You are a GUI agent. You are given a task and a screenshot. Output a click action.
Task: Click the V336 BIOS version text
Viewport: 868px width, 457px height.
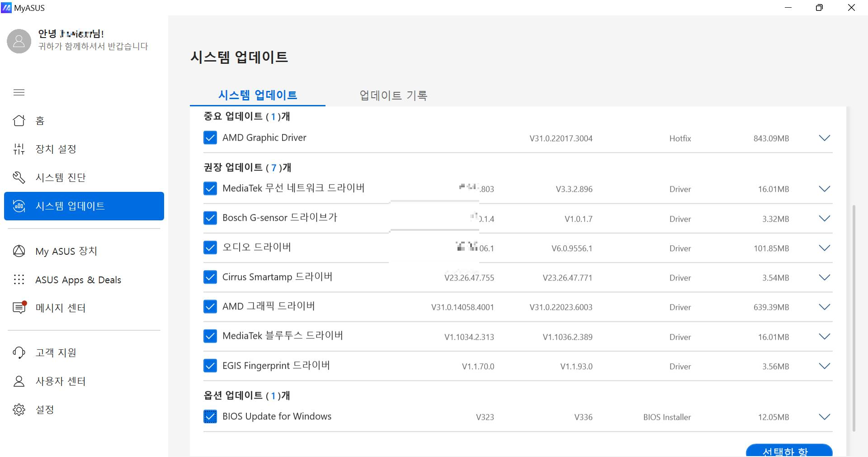tap(583, 417)
